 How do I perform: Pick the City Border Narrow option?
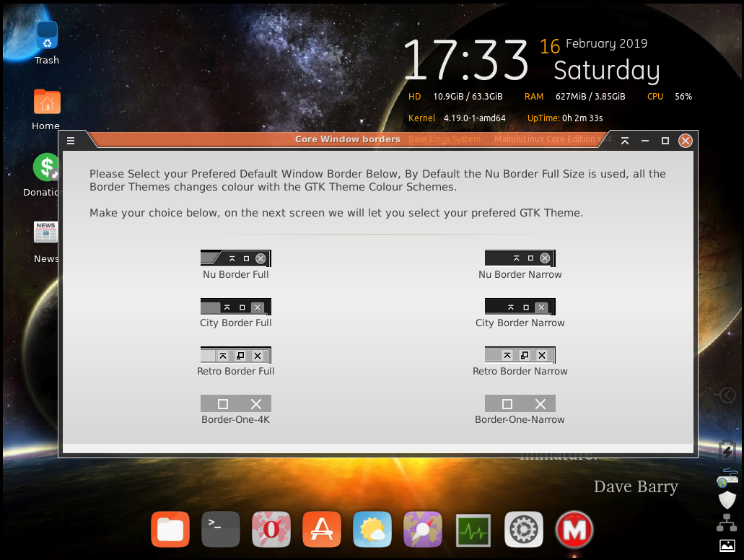point(520,306)
